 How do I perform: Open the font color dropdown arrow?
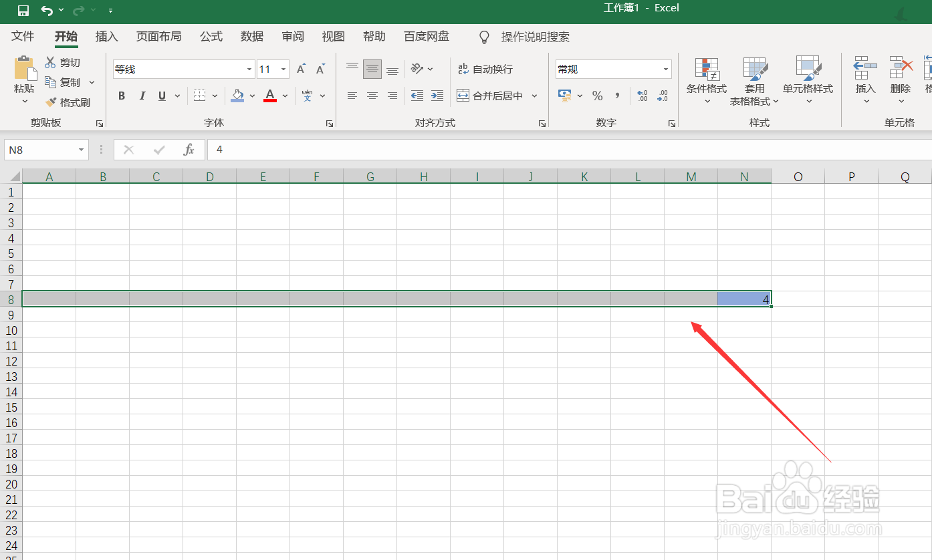click(285, 96)
